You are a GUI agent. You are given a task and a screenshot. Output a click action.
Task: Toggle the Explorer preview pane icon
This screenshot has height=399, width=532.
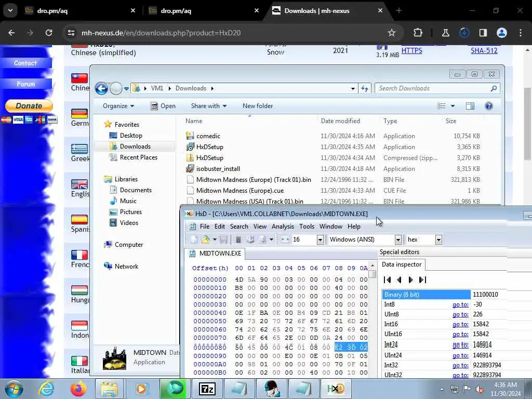470,106
